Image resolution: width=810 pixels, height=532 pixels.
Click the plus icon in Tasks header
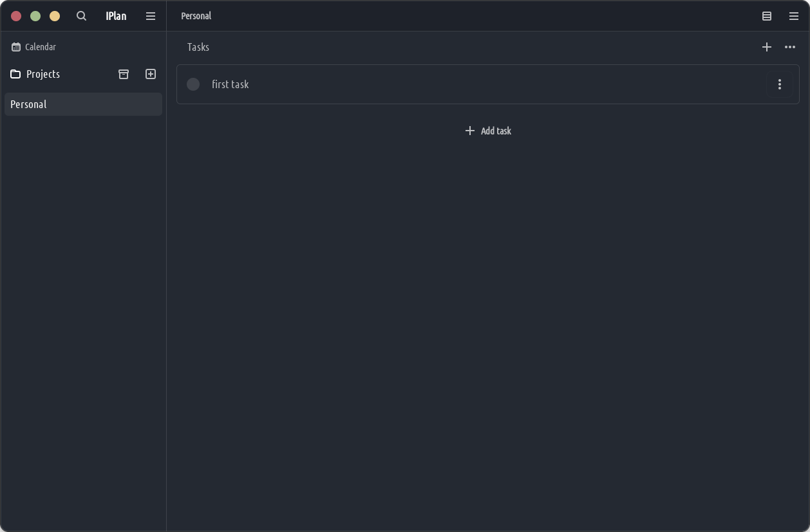767,47
